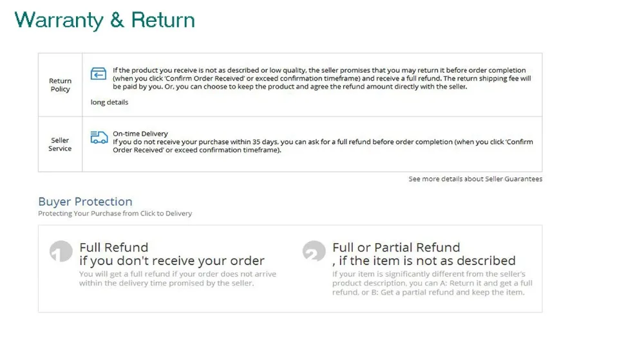
Task: Click the number 1 circle badge
Action: [x=61, y=251]
